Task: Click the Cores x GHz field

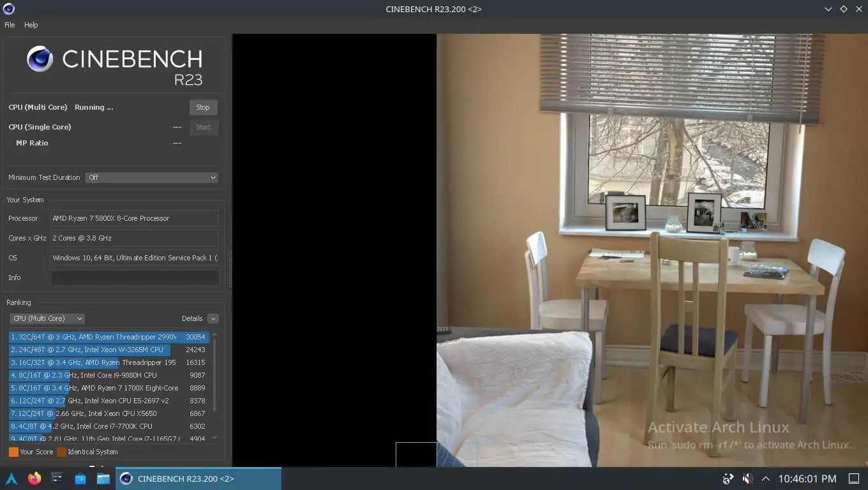Action: [x=135, y=238]
